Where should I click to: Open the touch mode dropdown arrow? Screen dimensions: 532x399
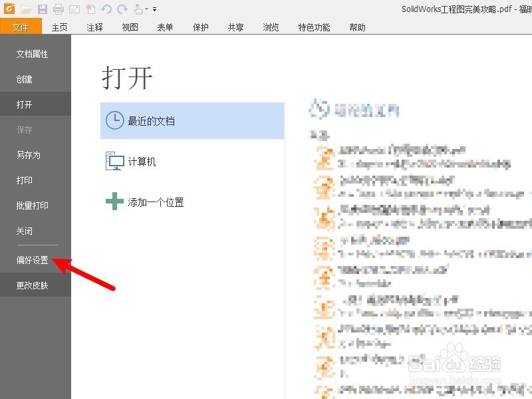(x=146, y=9)
